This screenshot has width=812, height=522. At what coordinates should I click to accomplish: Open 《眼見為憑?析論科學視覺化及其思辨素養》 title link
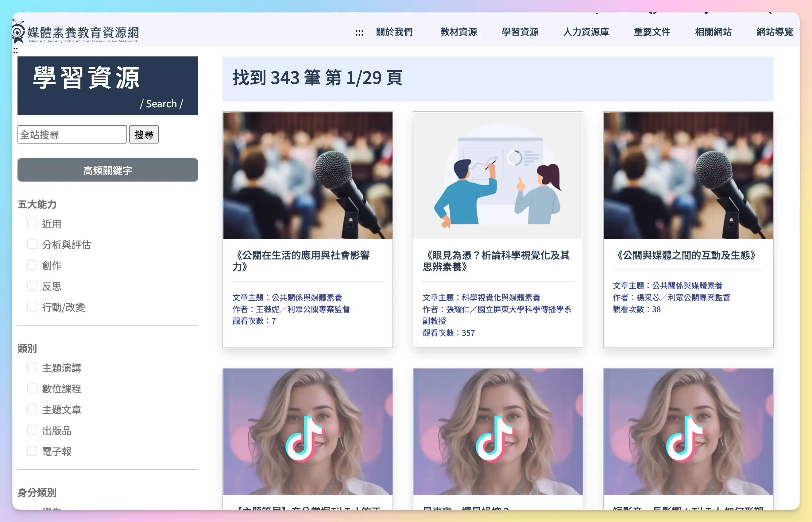pos(496,261)
